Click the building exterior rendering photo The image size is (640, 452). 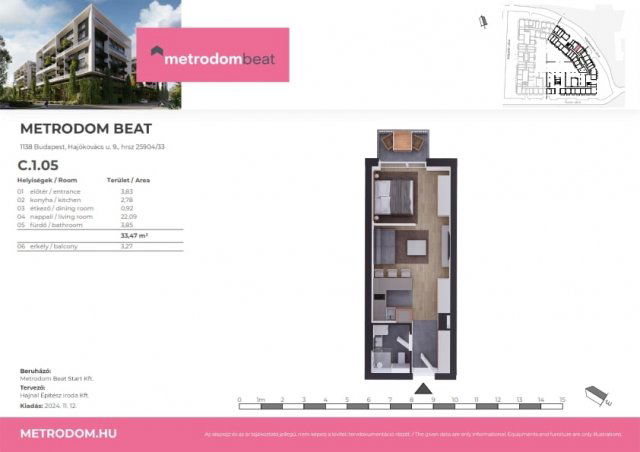coord(90,54)
